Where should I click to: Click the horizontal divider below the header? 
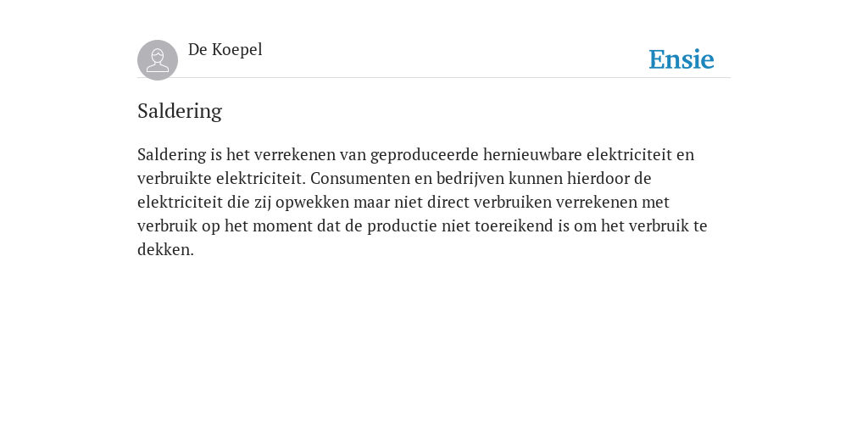tap(434, 77)
